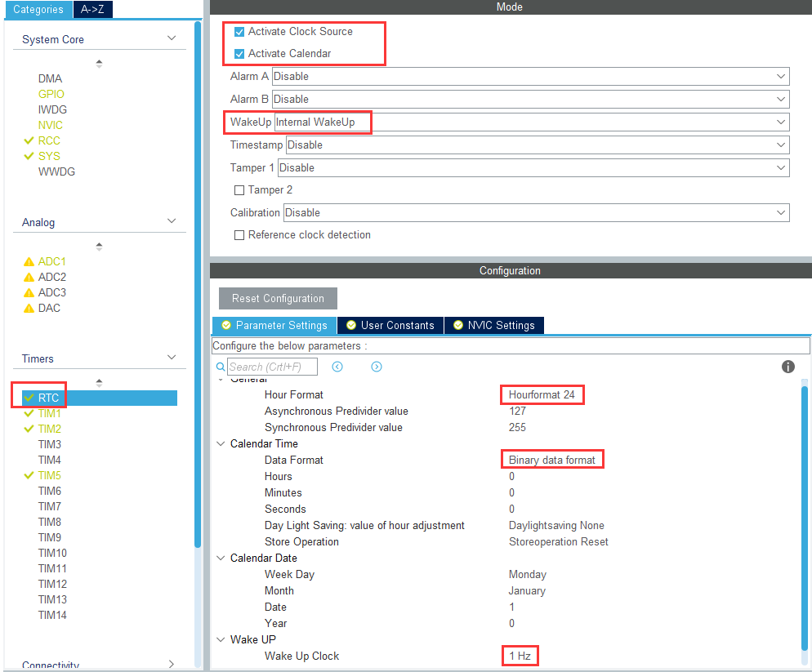Screen dimensions: 812x672
Task: Expand the Connectivity category
Action: pos(172,664)
